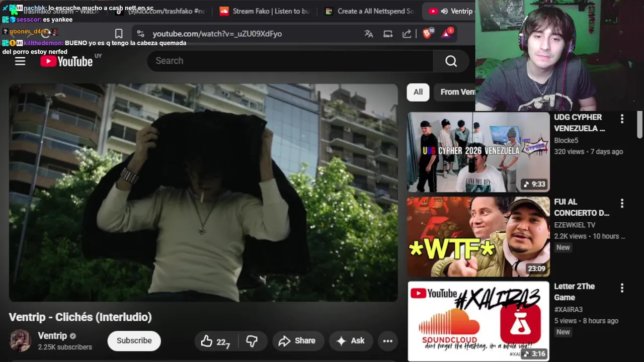Screen dimensions: 644x362
Task: Open the EZEWKIEL TV channel name
Action: pyautogui.click(x=575, y=225)
